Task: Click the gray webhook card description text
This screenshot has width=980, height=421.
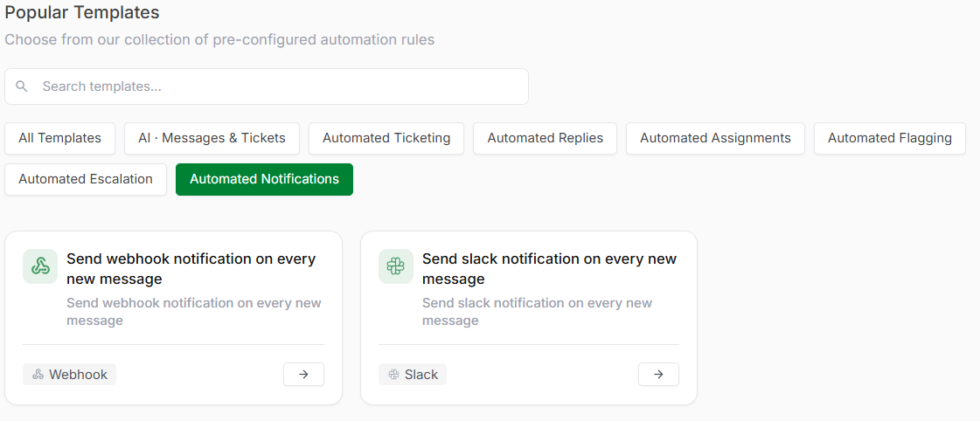Action: coord(194,312)
